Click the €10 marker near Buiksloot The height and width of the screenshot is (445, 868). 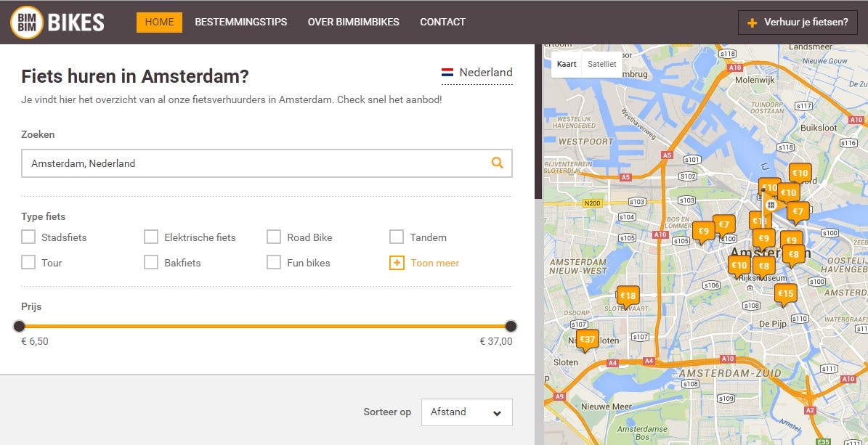click(799, 173)
